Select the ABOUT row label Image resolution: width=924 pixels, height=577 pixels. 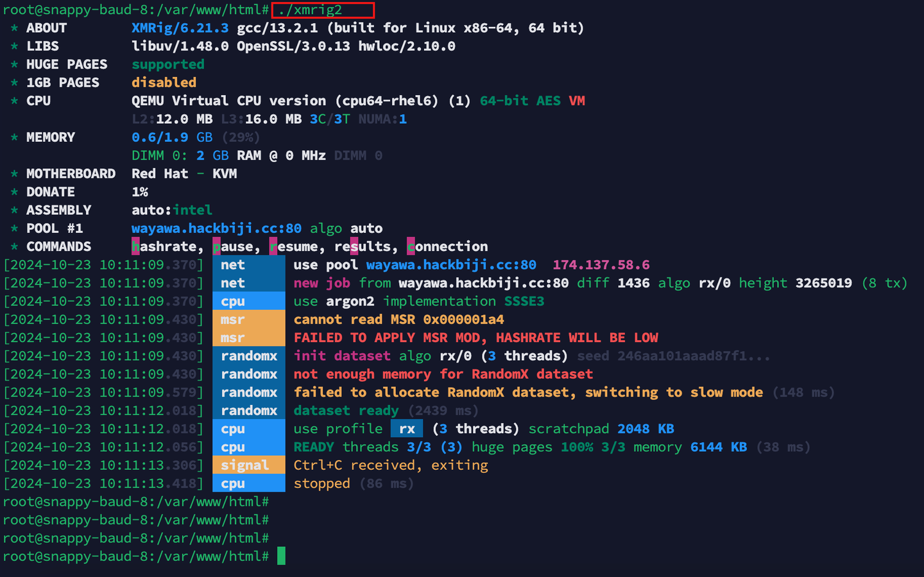[x=46, y=28]
